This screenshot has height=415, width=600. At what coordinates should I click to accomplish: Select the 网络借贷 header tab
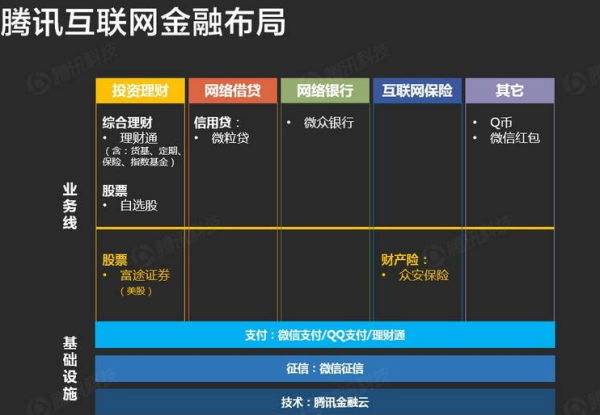232,91
